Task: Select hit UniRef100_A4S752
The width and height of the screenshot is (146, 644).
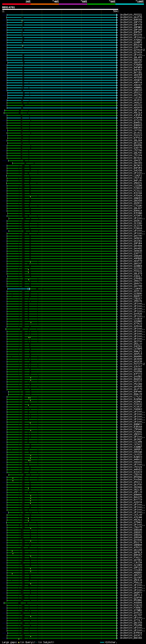Action: tap(131, 95)
